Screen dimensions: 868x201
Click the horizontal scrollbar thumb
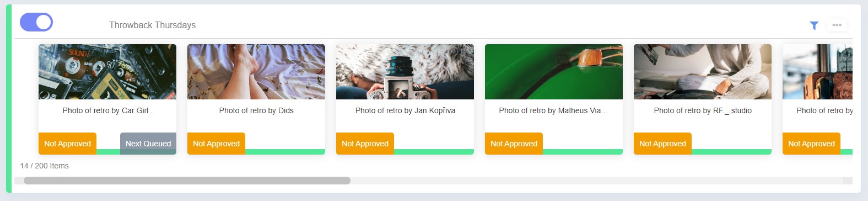(x=187, y=181)
